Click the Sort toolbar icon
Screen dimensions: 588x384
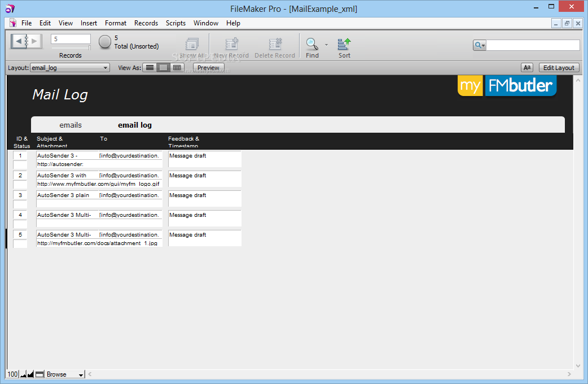coord(344,44)
